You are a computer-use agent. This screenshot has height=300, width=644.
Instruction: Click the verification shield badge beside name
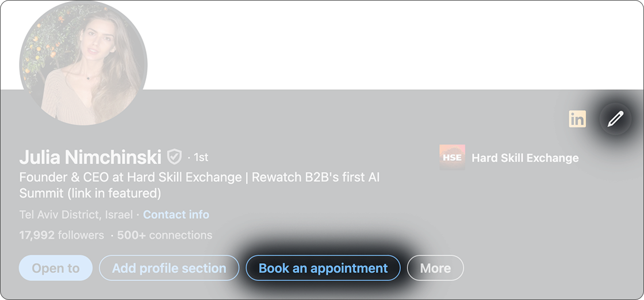coord(174,157)
